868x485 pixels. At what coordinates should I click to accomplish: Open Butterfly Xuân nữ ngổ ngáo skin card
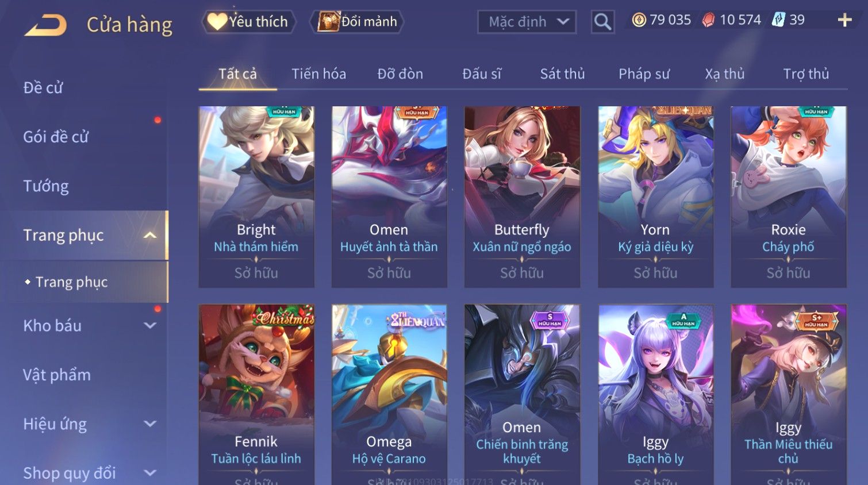522,197
